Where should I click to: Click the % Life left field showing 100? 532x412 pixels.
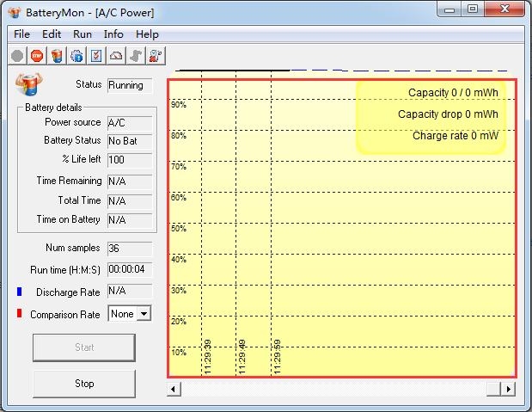point(130,160)
